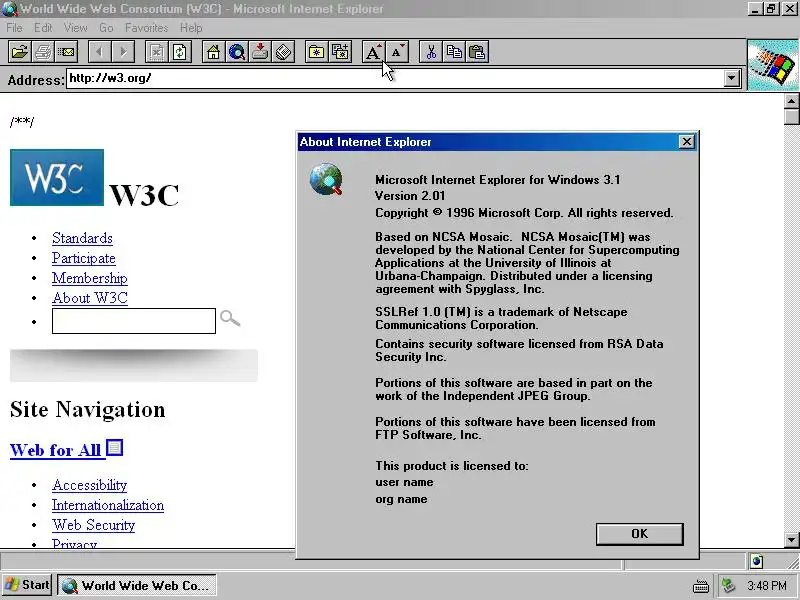This screenshot has width=800, height=600.
Task: Click the vertical scrollbar down arrow
Action: tap(791, 539)
